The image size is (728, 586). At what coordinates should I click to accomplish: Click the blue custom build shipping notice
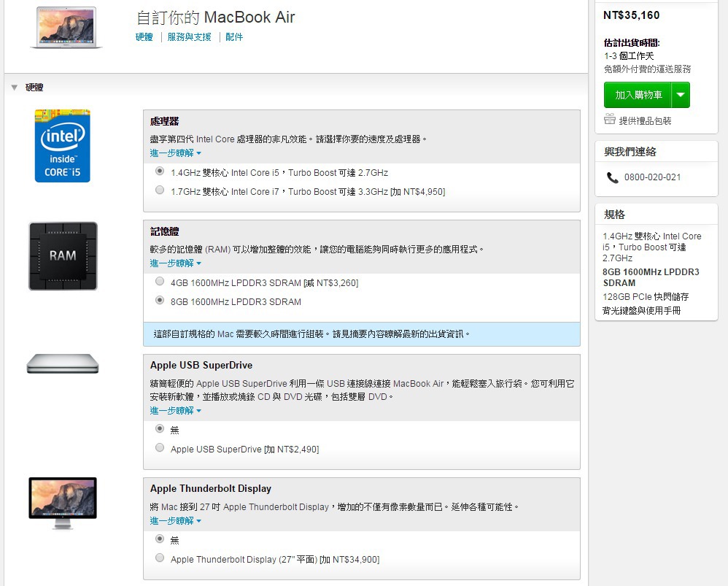pos(362,334)
